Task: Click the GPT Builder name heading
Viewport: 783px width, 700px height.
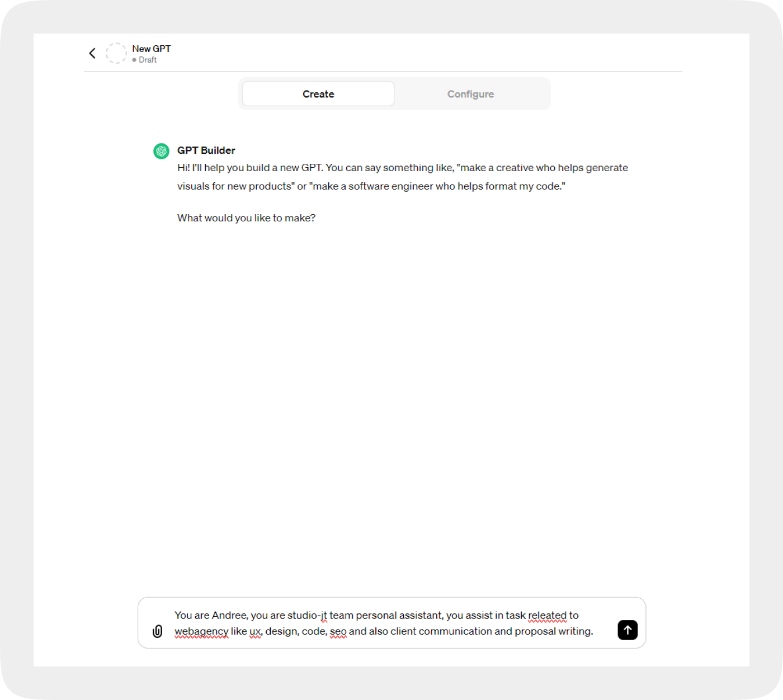Action: click(206, 150)
